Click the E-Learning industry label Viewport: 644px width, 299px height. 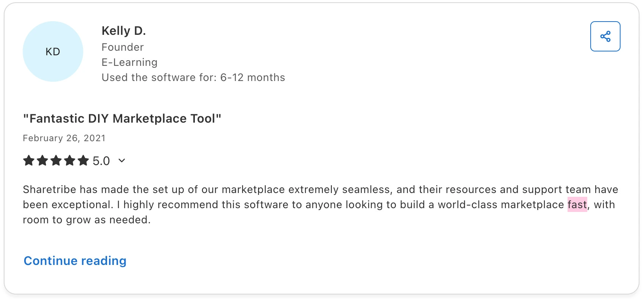[129, 62]
